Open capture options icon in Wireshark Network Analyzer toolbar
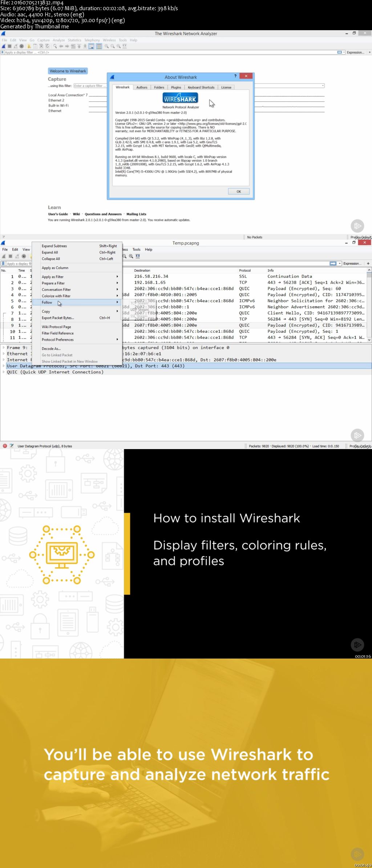The width and height of the screenshot is (372, 868). pyautogui.click(x=22, y=46)
